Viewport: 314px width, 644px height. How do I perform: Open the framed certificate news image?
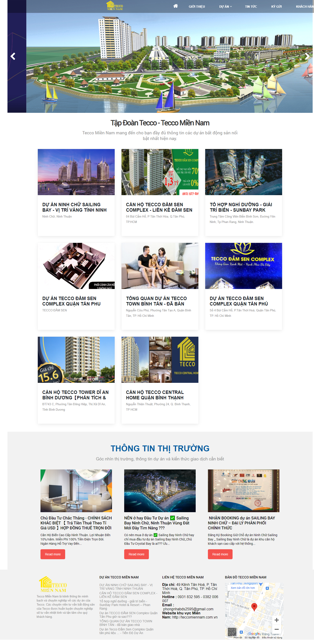click(x=243, y=490)
